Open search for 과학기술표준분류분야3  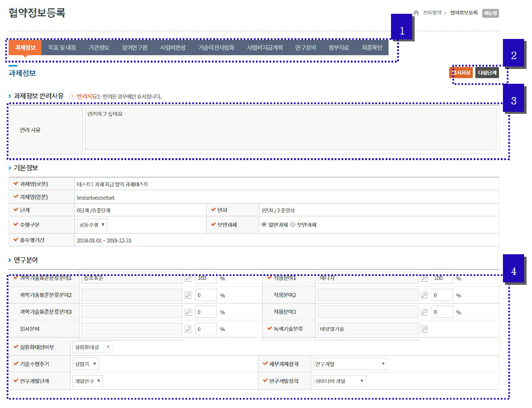pyautogui.click(x=188, y=312)
